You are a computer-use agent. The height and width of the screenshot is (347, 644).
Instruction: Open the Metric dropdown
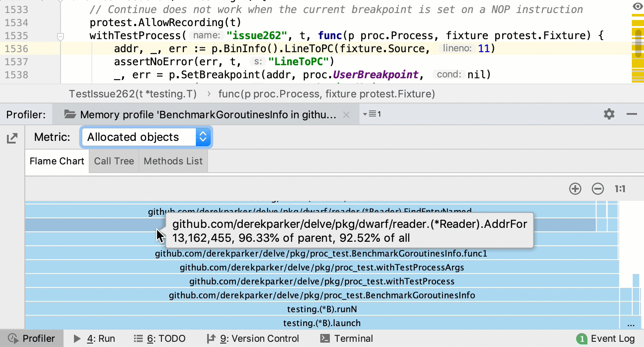(146, 137)
